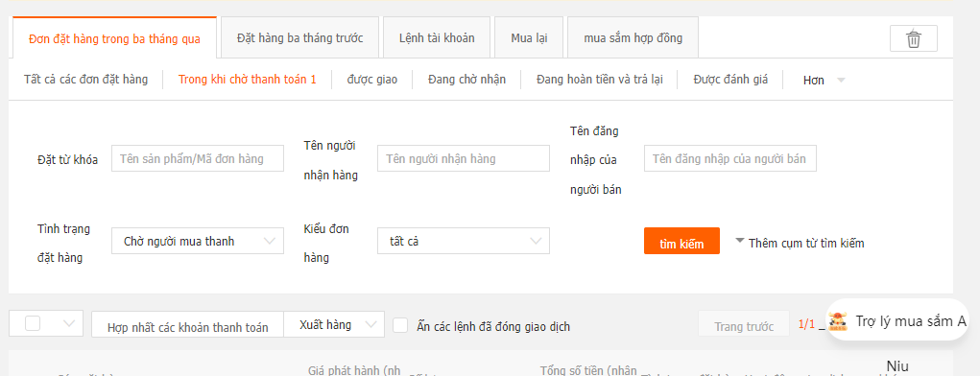980x376 pixels.
Task: Click triangle icon beside Thêm cụm từ tìm kiếm
Action: pos(740,241)
